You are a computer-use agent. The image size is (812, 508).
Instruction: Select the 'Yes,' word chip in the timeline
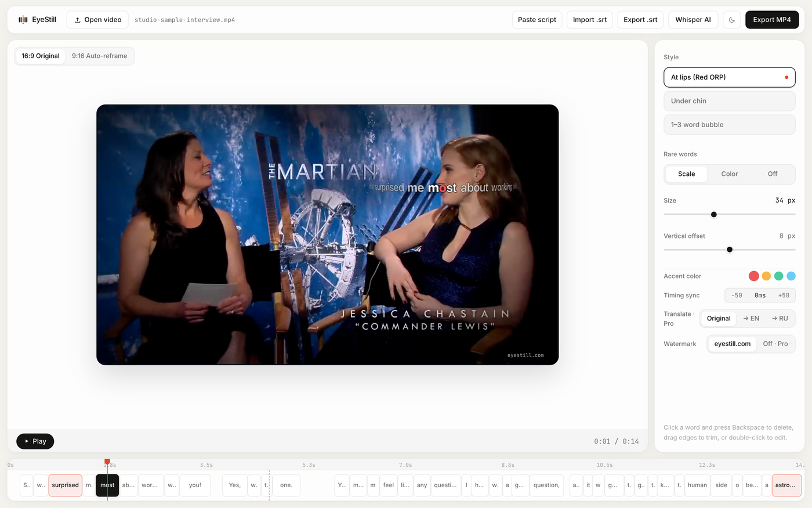point(235,485)
